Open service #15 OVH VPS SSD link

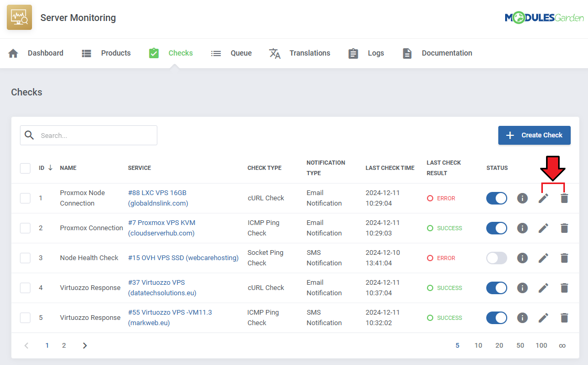click(x=183, y=258)
